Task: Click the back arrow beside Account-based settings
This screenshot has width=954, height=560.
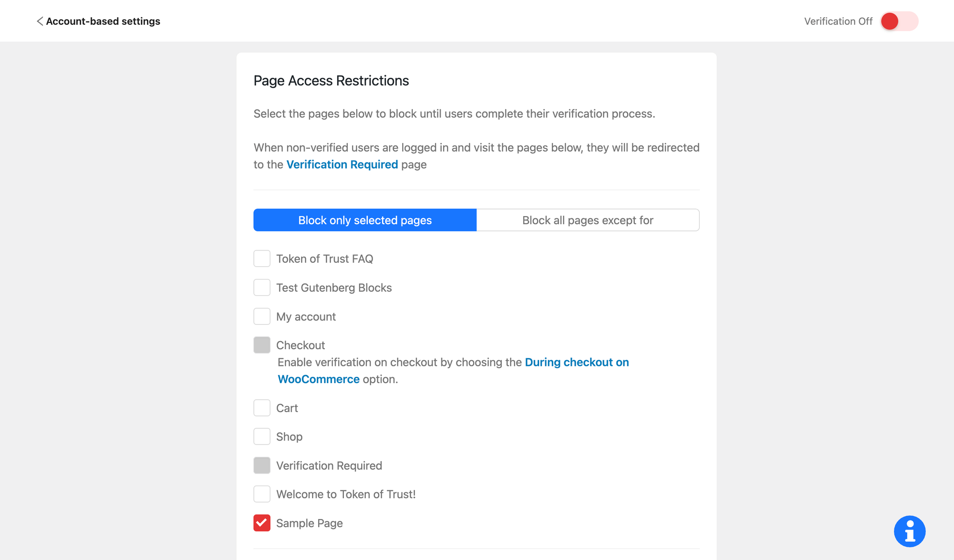Action: [x=40, y=21]
